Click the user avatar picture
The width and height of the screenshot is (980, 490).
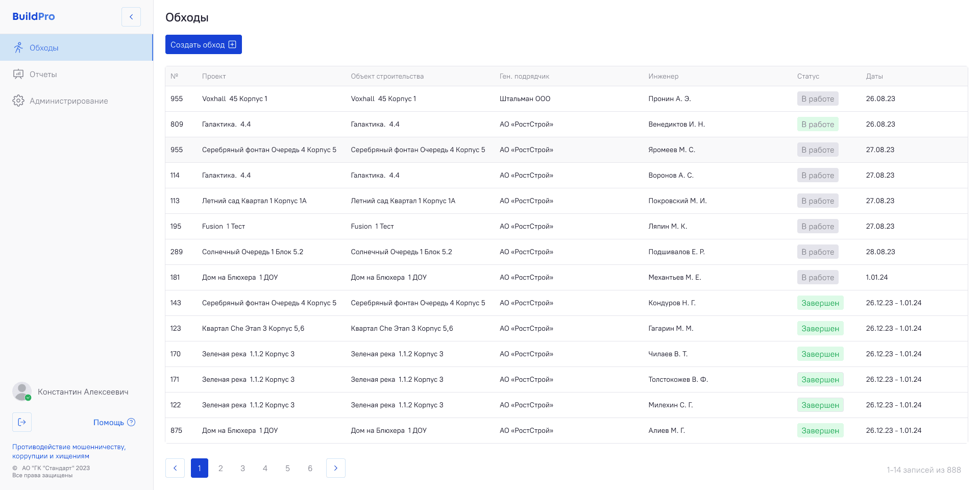click(21, 391)
